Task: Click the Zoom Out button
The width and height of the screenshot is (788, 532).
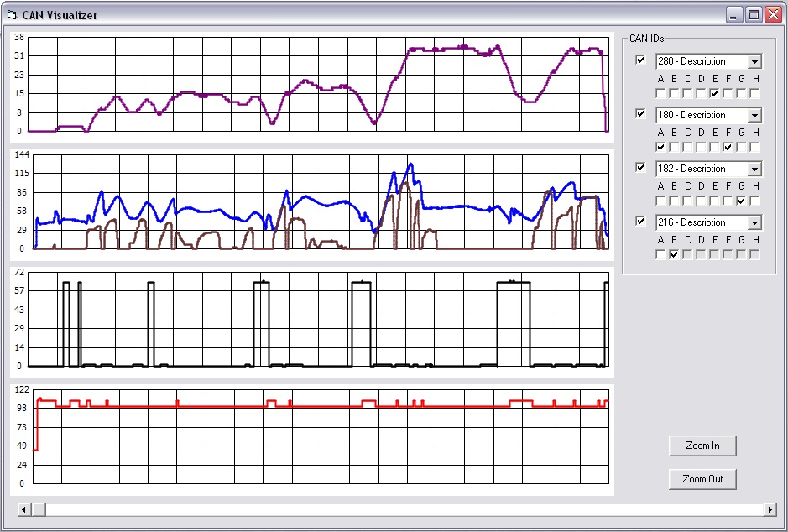Action: click(x=702, y=479)
